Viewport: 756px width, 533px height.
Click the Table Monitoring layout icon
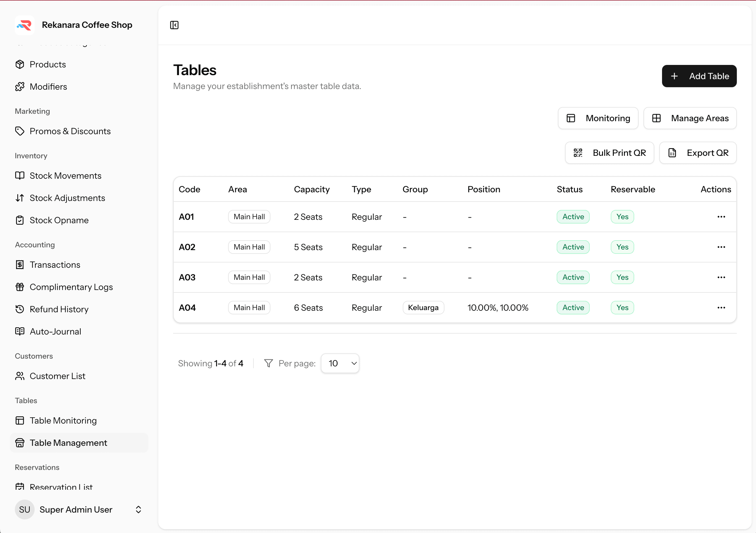coord(20,420)
